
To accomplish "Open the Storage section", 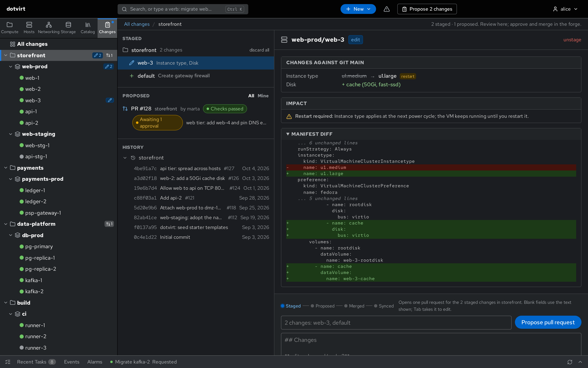I will (68, 28).
